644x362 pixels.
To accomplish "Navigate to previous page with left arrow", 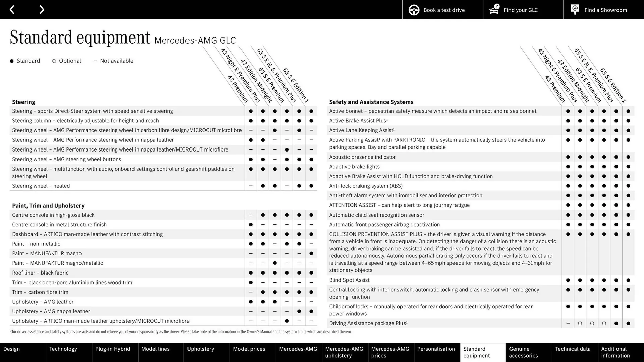I will tap(12, 9).
